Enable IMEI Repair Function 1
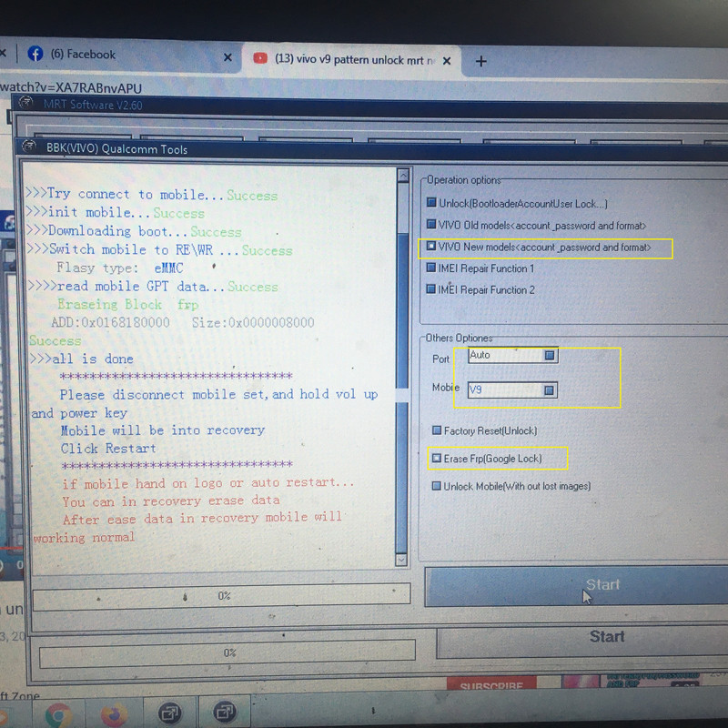This screenshot has height=728, width=728. coord(430,268)
